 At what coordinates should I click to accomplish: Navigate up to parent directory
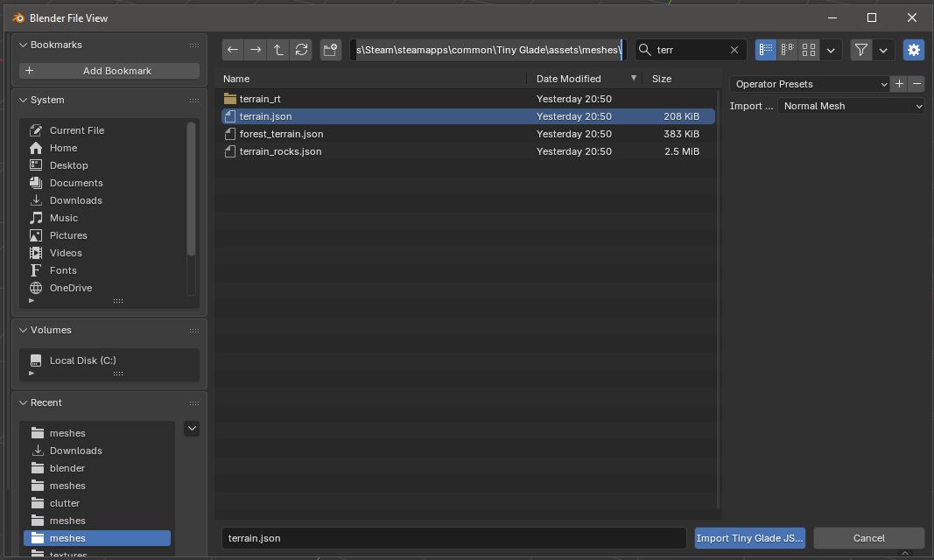278,50
